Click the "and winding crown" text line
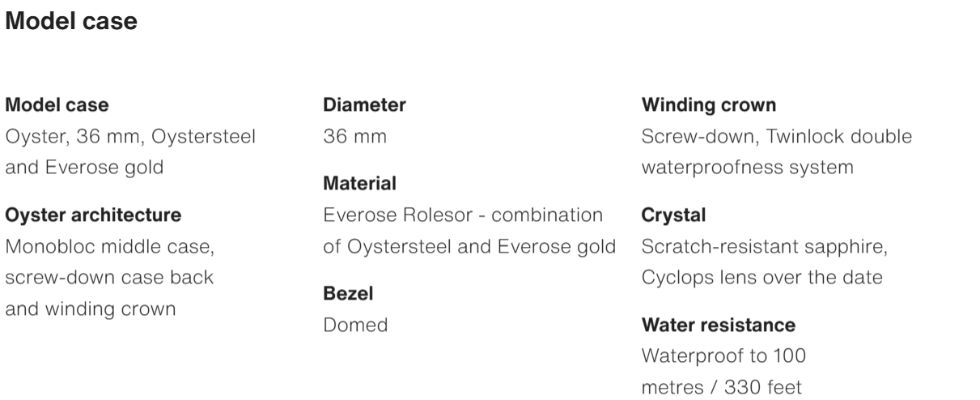 [x=91, y=309]
